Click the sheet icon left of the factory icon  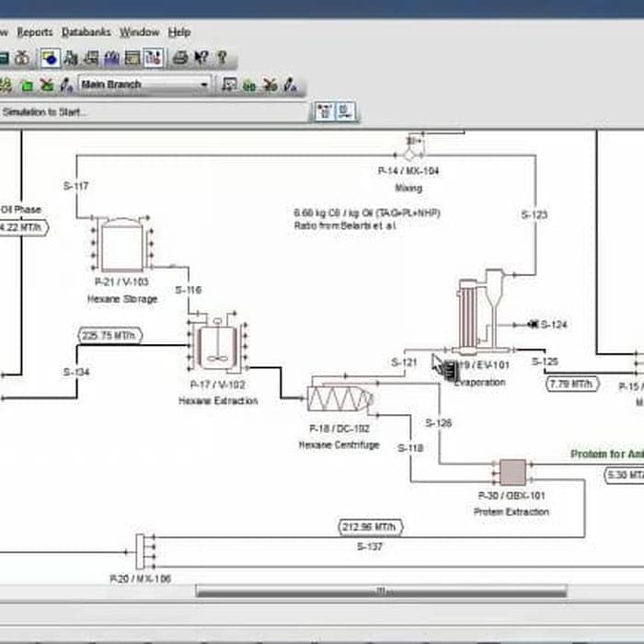click(91, 58)
